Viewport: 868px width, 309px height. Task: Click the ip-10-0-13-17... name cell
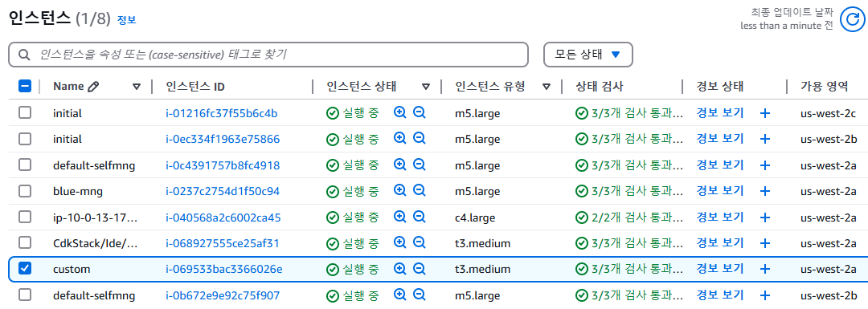point(95,218)
